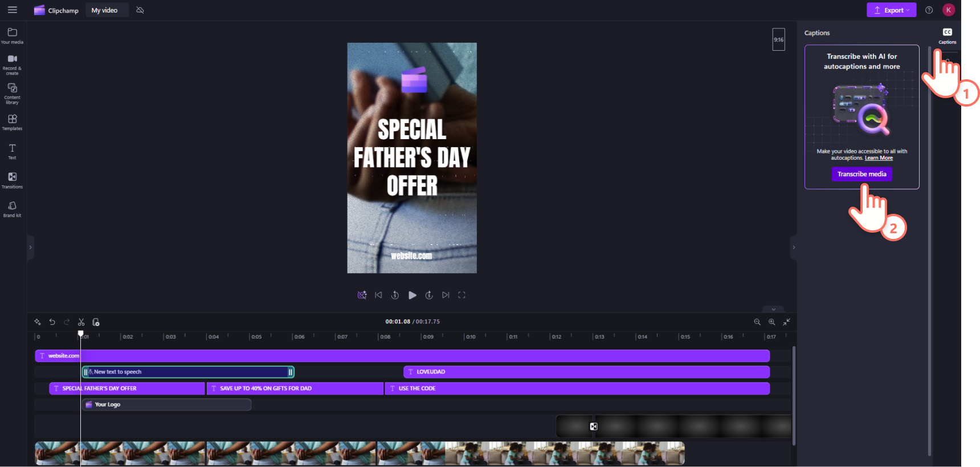Click the 0:14 ruler mark
This screenshot has width=980, height=467.
coord(642,337)
